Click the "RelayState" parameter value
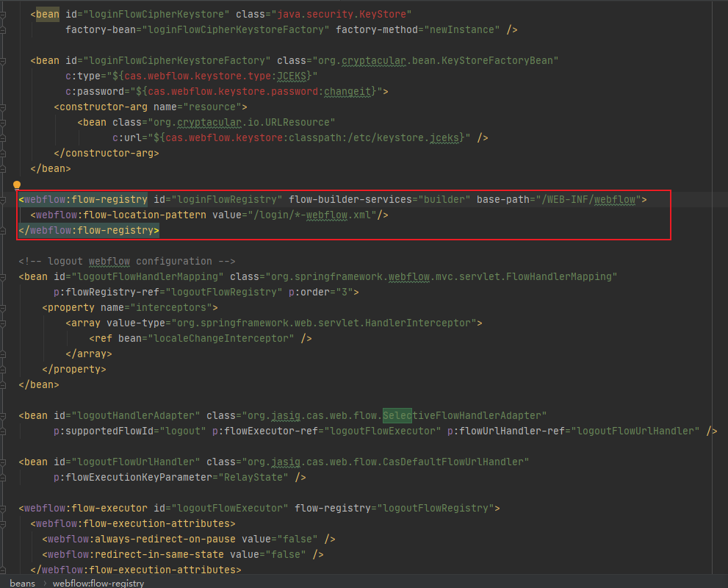Viewport: 728px width, 588px height. (x=253, y=478)
